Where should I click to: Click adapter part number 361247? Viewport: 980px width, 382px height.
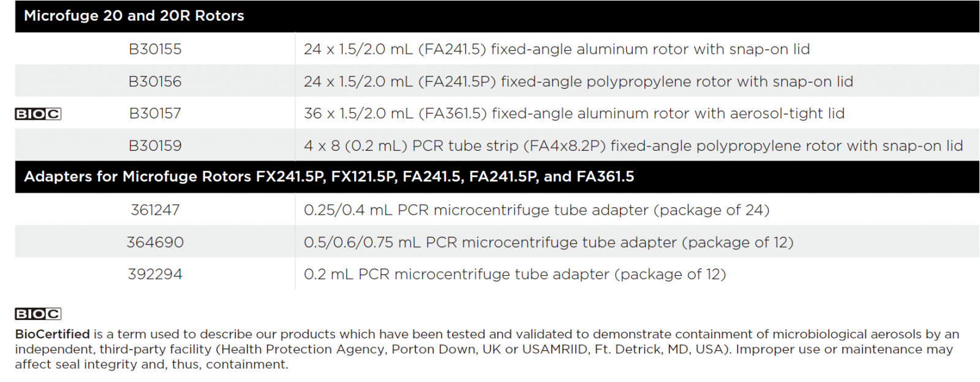155,210
